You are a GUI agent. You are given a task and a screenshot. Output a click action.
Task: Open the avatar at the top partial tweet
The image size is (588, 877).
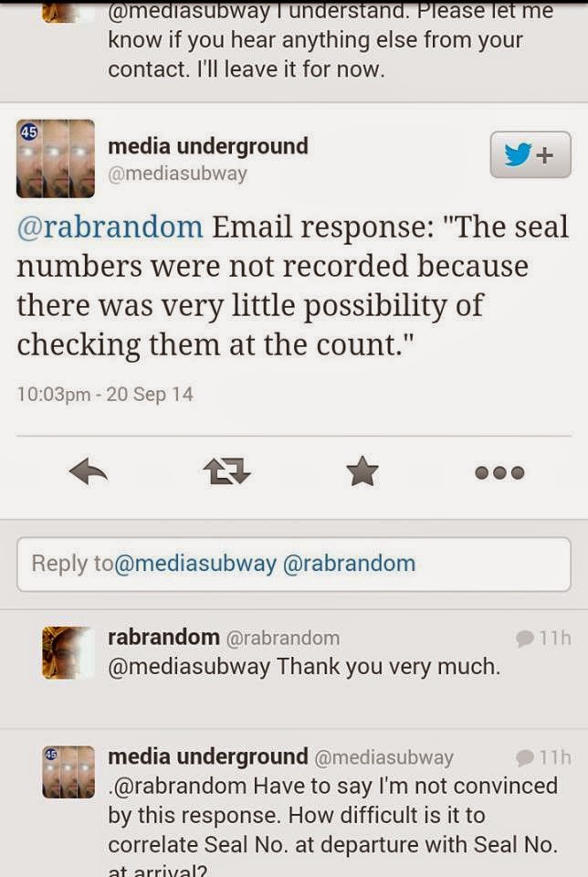click(x=68, y=12)
